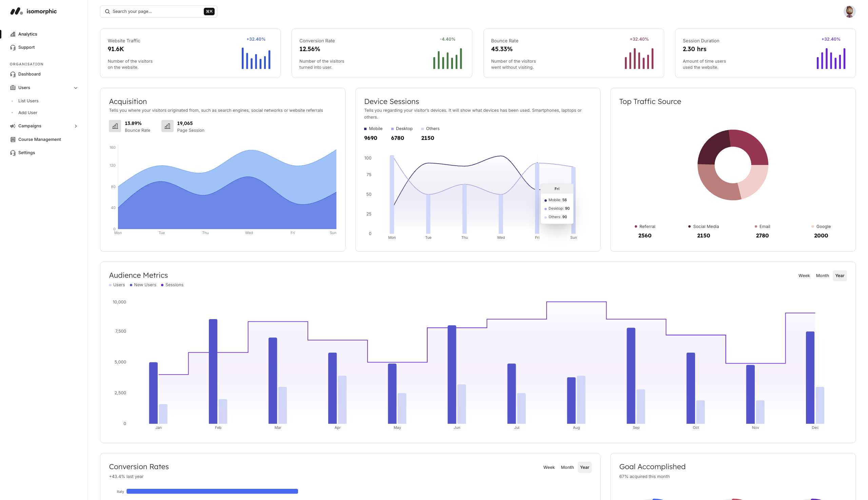Go to the Add User link

[x=27, y=113]
